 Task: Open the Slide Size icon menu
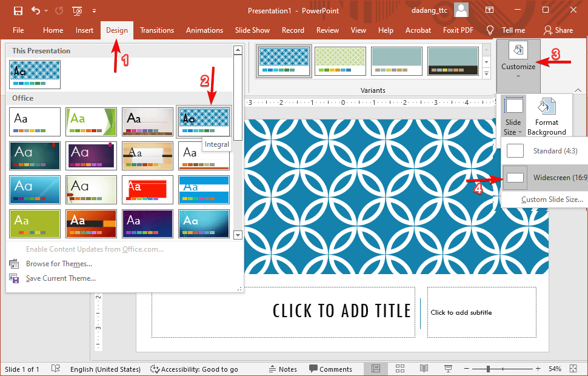512,116
